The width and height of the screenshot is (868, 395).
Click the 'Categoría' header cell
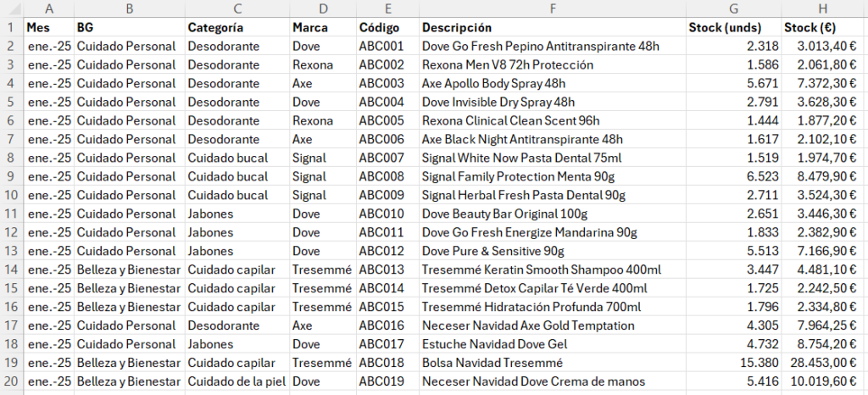237,27
